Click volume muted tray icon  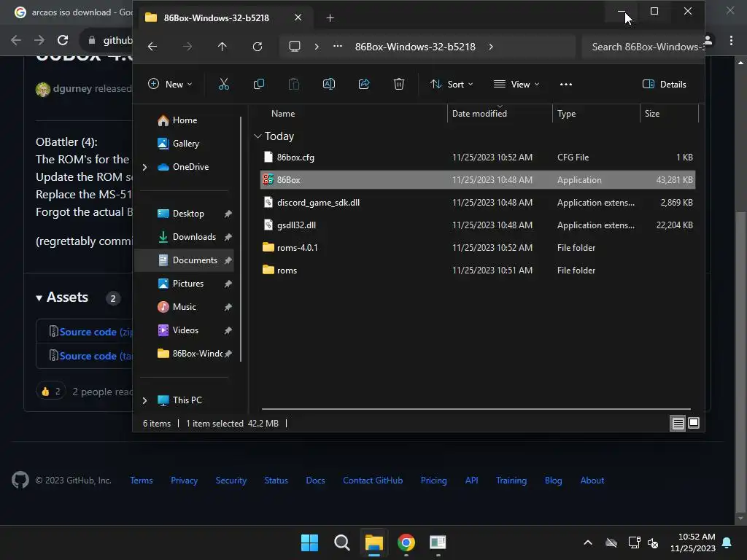pos(653,542)
